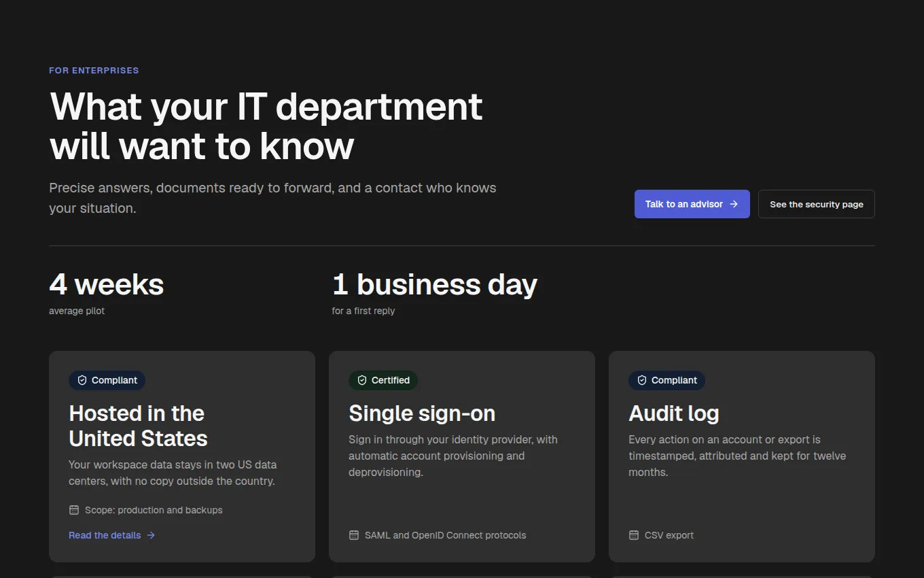
Task: Click the arrow icon after Read the details
Action: tap(151, 535)
